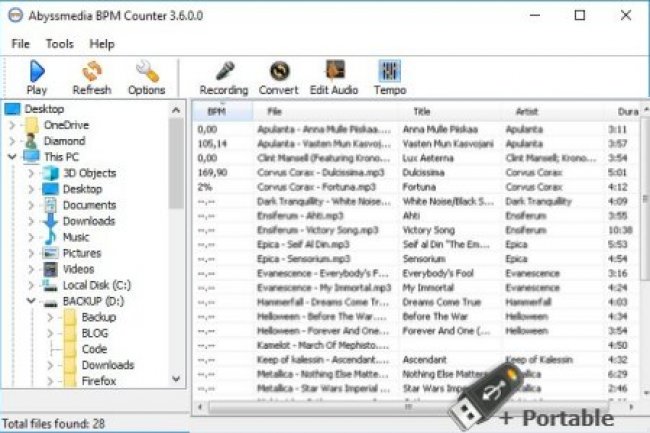Open the Edit Audio tool
The image size is (650, 433).
click(334, 72)
